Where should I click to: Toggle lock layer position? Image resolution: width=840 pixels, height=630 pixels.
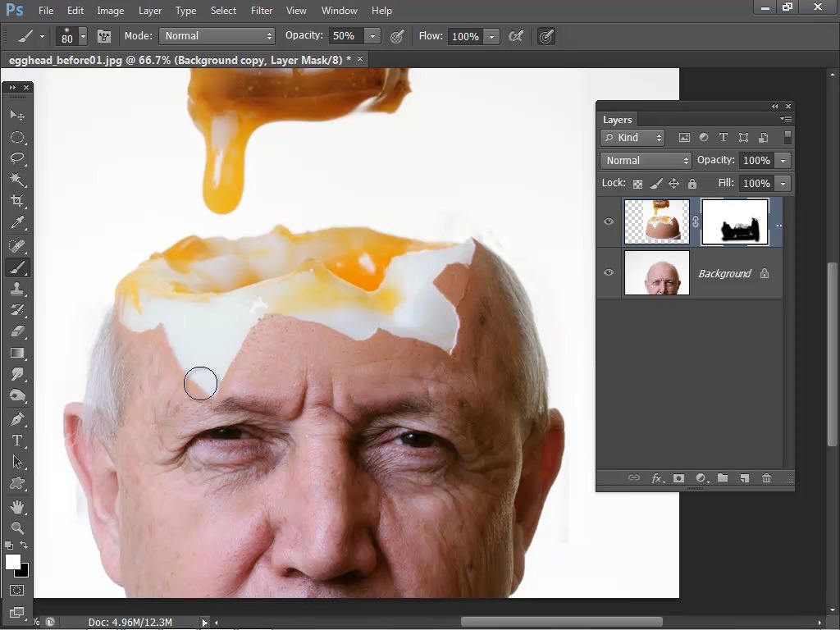click(674, 184)
